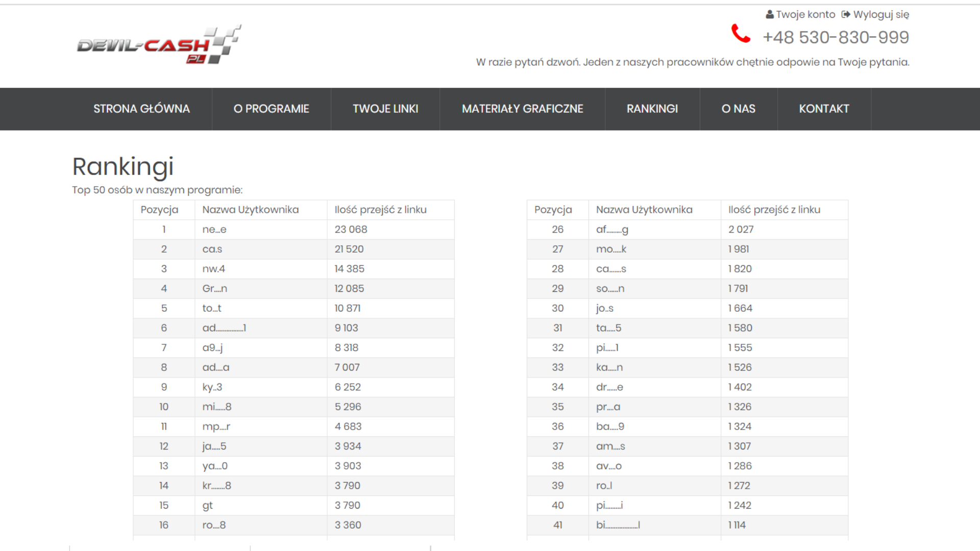The width and height of the screenshot is (980, 551).
Task: Click the user account icon
Action: (770, 14)
